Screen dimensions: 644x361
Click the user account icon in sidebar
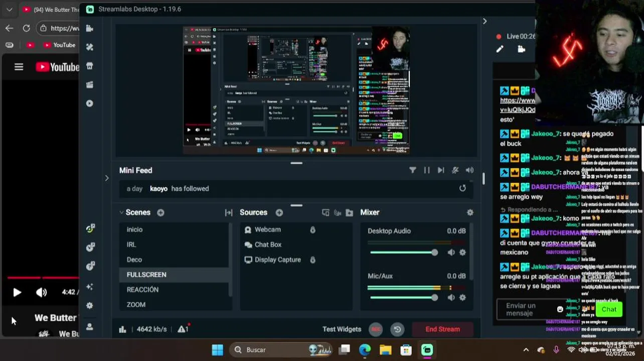click(90, 326)
